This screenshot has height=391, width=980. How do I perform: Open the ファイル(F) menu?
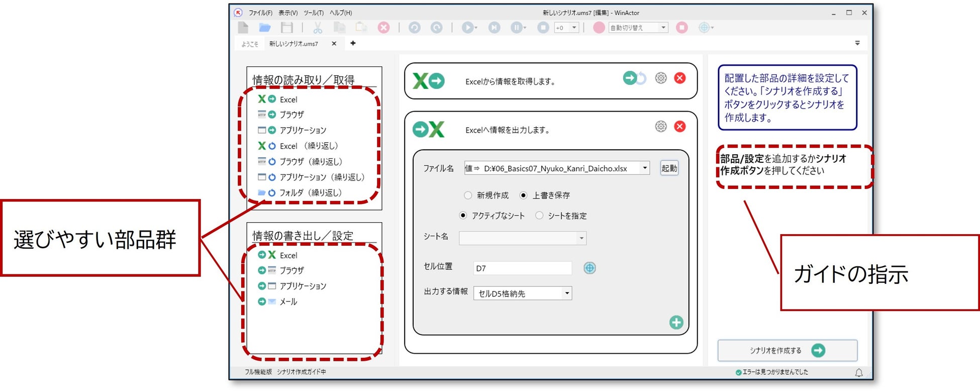pos(260,13)
